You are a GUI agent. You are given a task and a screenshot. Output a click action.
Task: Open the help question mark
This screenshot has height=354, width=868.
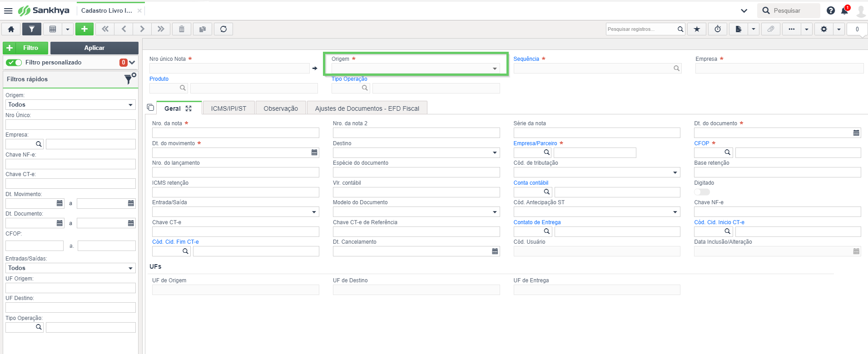click(831, 10)
